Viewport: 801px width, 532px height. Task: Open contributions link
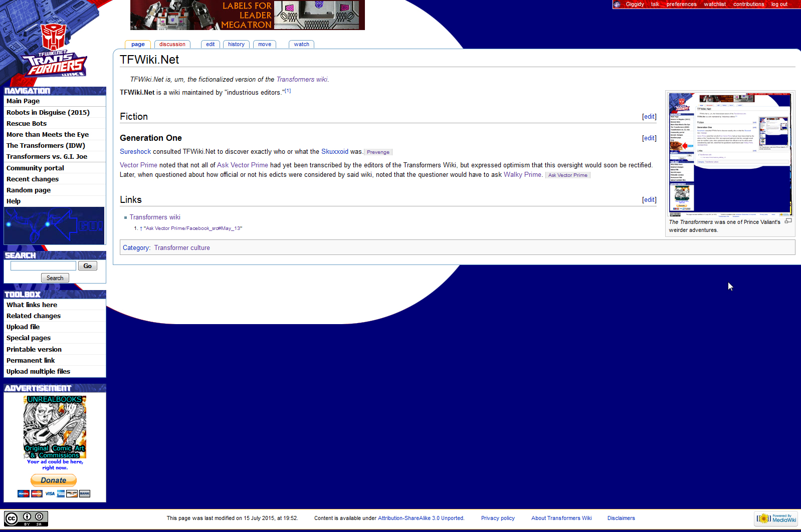(749, 4)
